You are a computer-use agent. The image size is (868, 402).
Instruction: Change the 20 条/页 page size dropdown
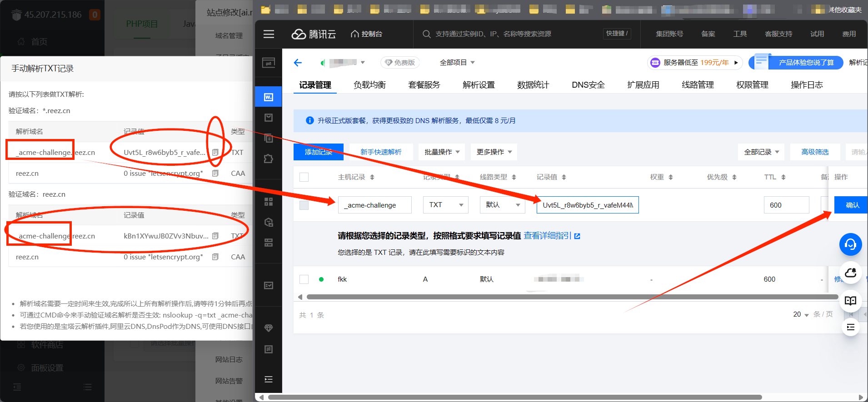[801, 314]
